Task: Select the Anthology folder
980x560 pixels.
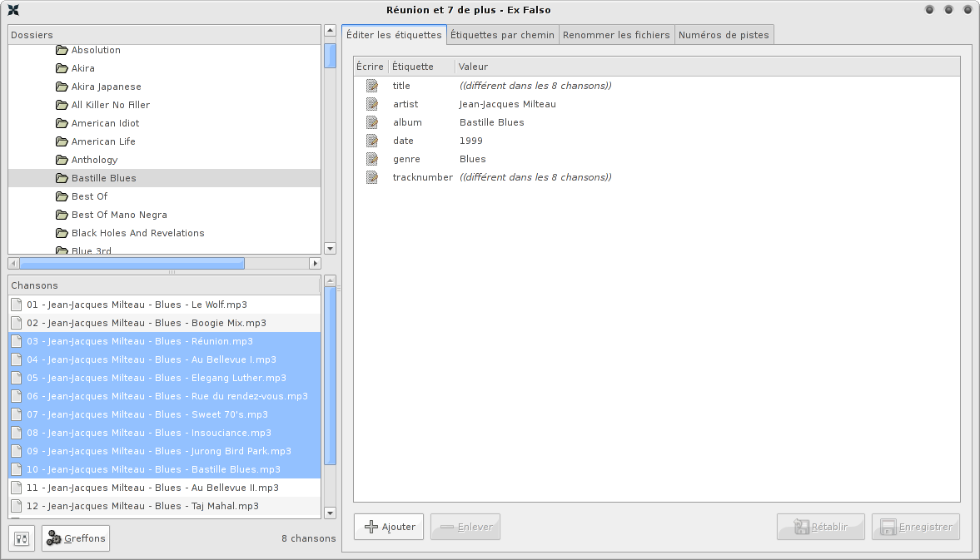Action: (94, 160)
